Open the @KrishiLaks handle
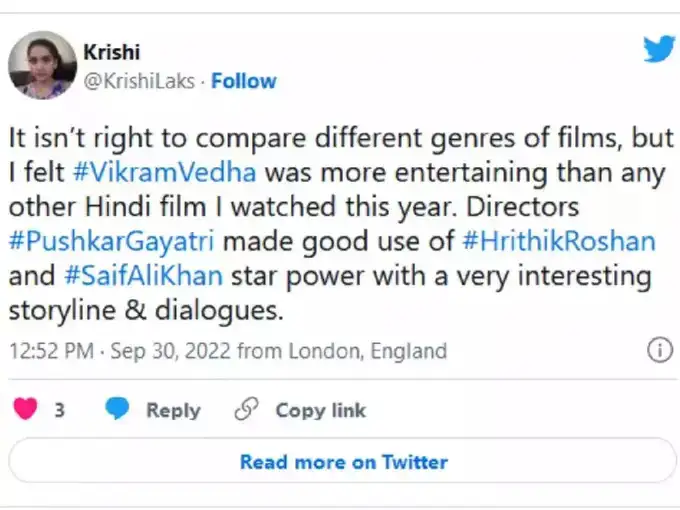 [x=138, y=80]
